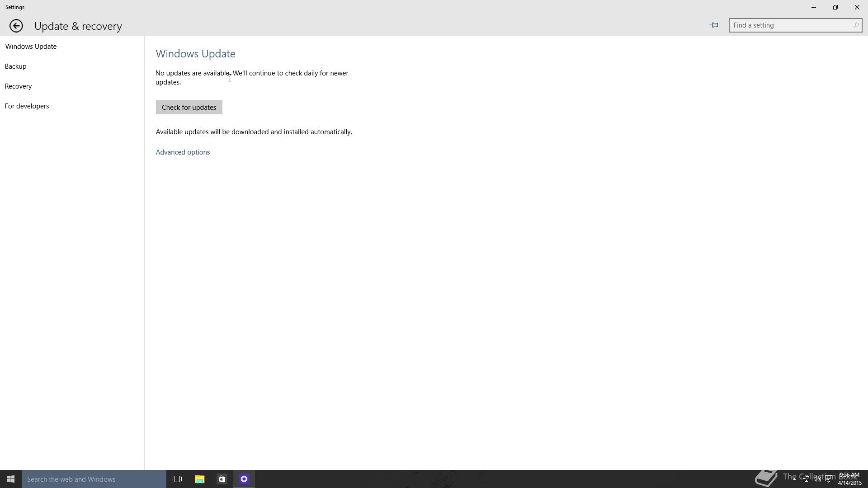Click the Update & recovery page title
The image size is (868, 488).
click(x=78, y=26)
